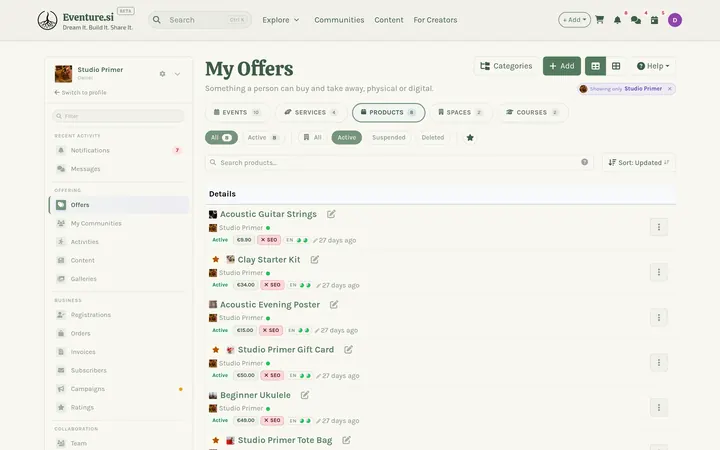This screenshot has height=450, width=720.
Task: Go to For Creators page
Action: point(435,20)
